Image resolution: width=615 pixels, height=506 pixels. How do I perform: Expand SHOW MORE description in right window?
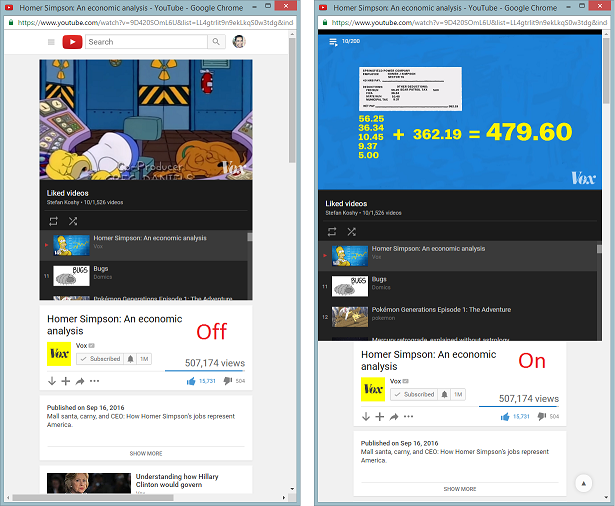(460, 489)
